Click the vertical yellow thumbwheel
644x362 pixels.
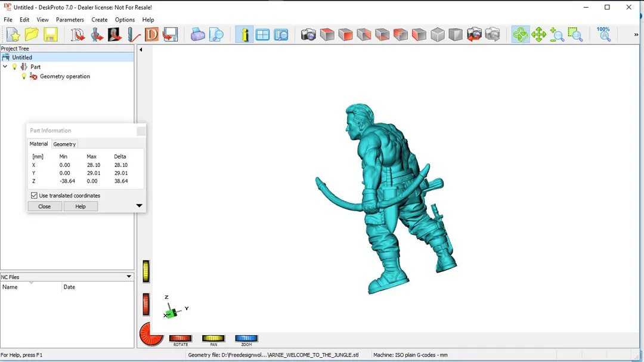[x=146, y=271]
